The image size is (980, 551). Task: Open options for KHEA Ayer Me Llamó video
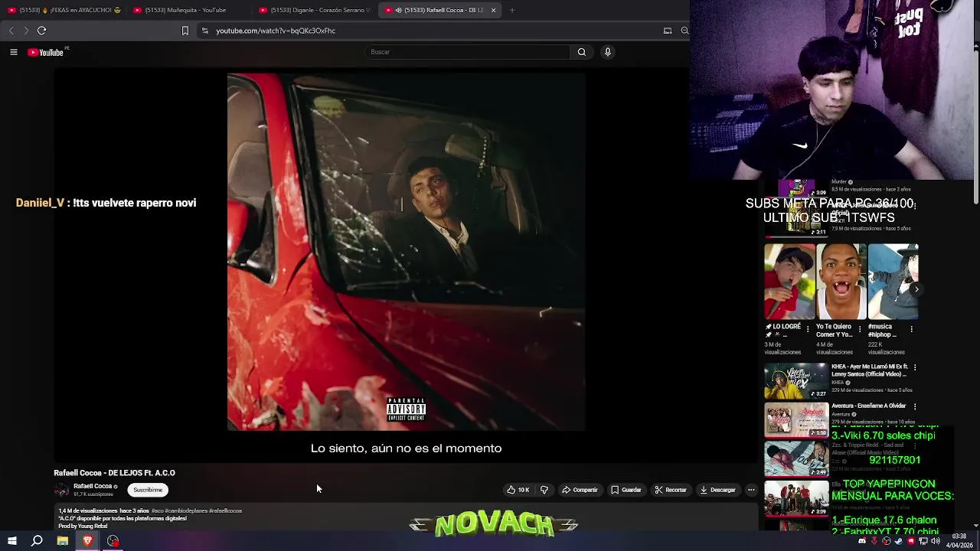coord(914,367)
